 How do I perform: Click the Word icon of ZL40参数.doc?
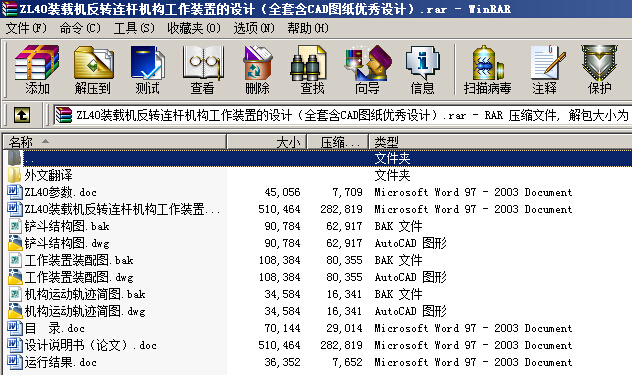[15, 192]
